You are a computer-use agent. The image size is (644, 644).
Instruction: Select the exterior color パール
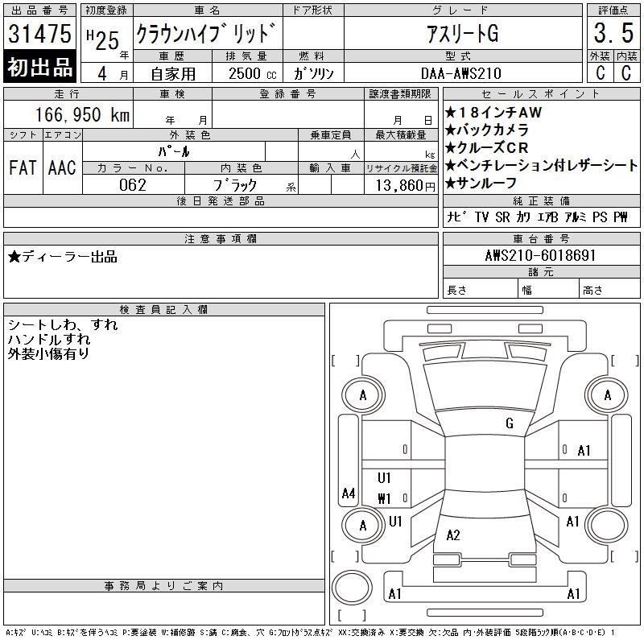[x=174, y=151]
